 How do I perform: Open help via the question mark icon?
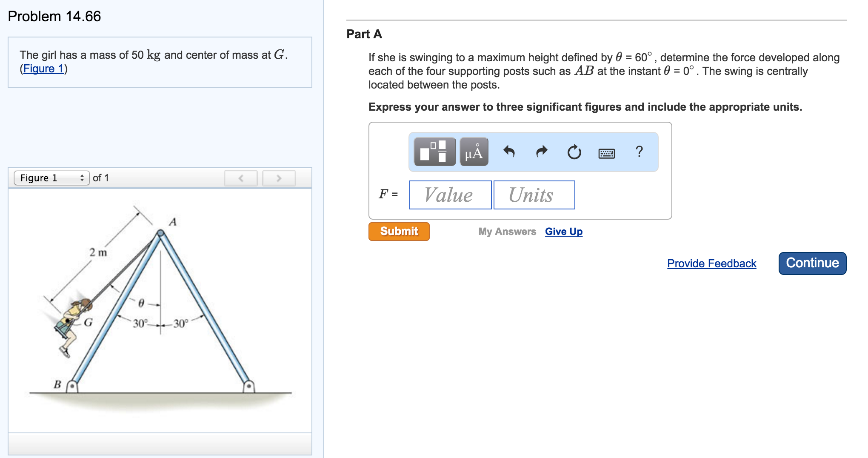tap(639, 152)
